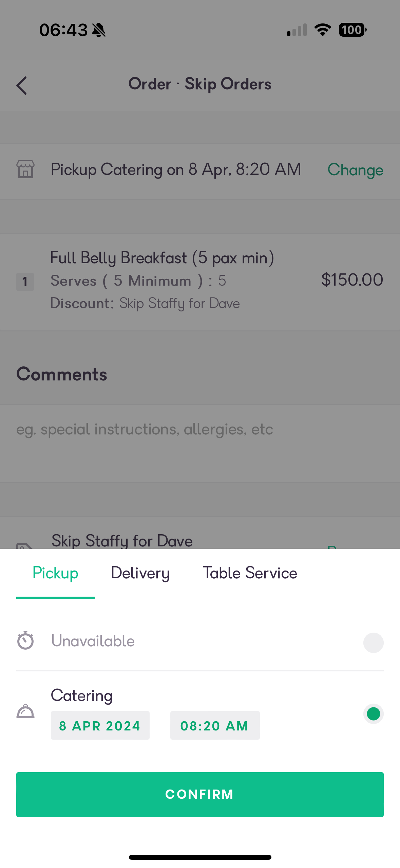Tap the muted bell status icon

pyautogui.click(x=99, y=30)
